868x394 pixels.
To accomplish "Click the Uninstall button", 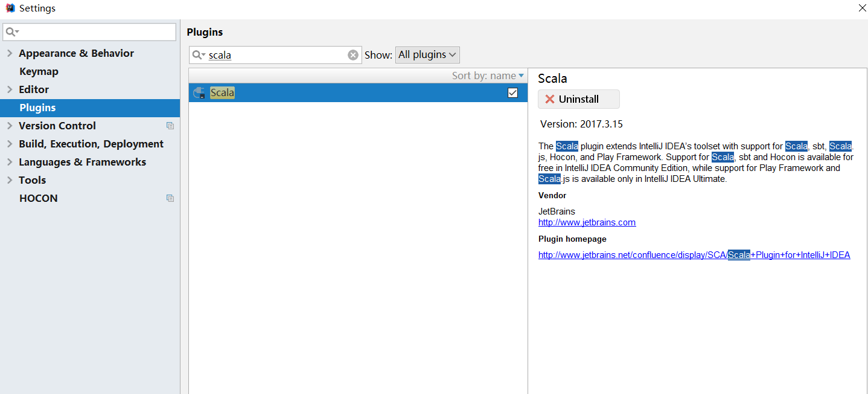I will 578,99.
